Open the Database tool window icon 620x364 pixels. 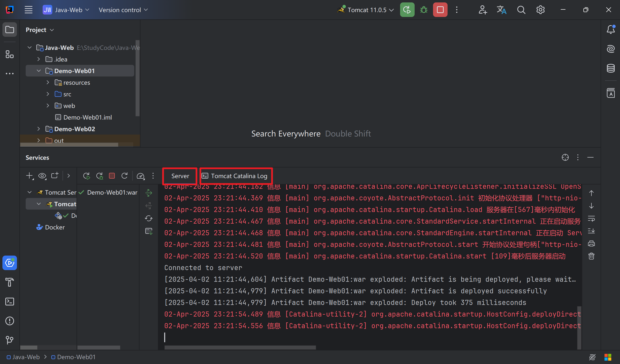[611, 68]
